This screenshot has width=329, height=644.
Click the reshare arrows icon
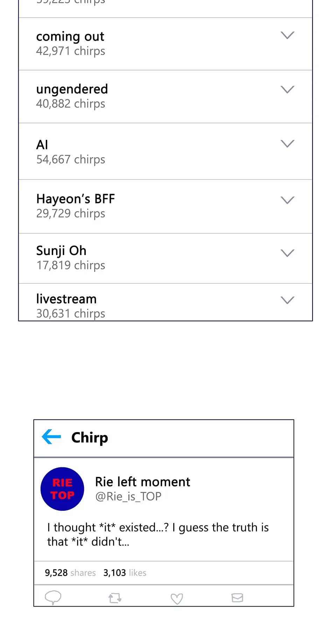coord(115,598)
